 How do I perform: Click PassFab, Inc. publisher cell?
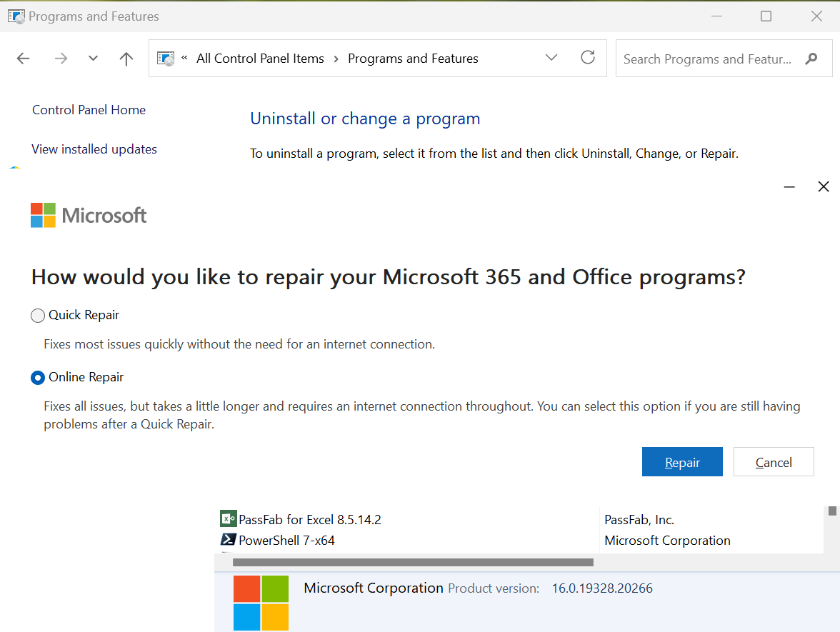click(x=639, y=520)
